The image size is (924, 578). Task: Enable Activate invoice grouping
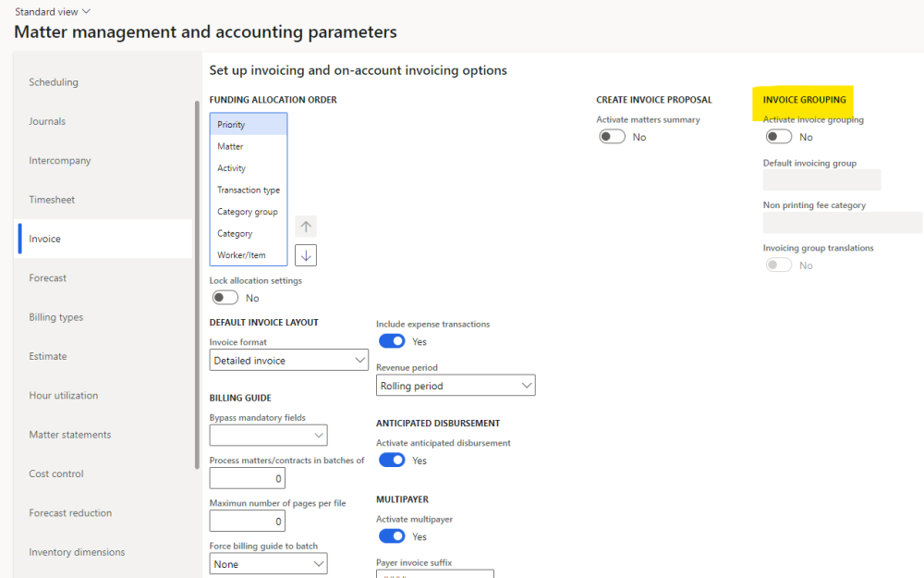[x=776, y=135]
